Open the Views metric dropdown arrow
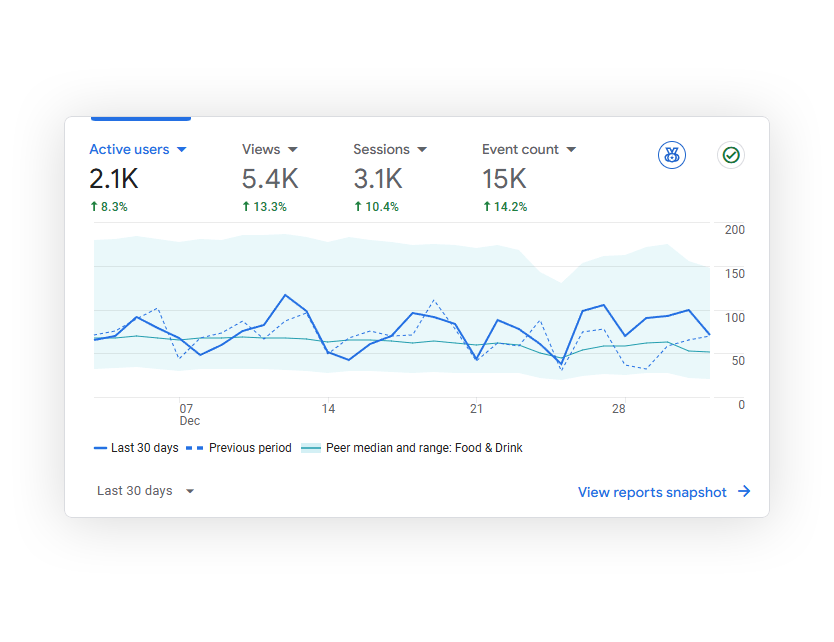Image resolution: width=834 pixels, height=642 pixels. click(x=292, y=150)
